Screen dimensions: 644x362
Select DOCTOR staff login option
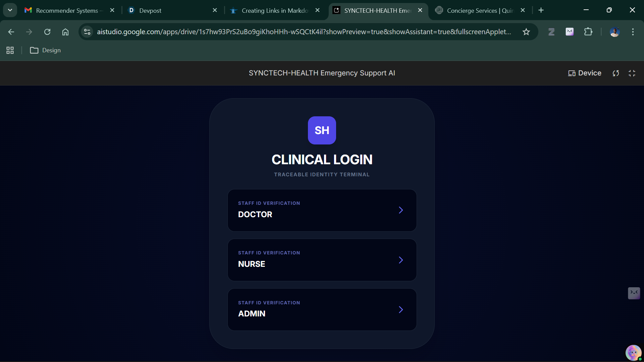(322, 210)
